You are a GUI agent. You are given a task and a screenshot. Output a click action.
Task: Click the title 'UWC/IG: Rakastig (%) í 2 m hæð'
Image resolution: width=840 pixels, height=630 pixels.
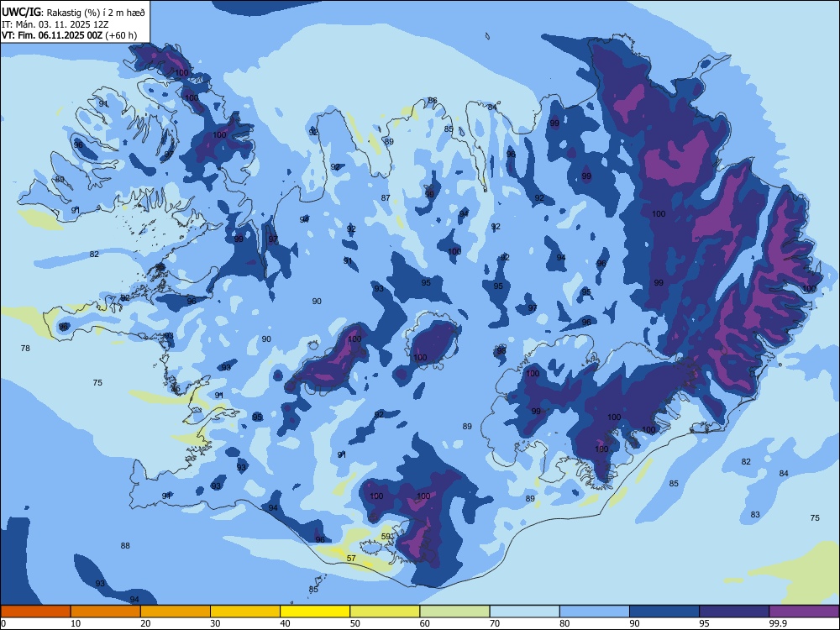click(x=73, y=12)
